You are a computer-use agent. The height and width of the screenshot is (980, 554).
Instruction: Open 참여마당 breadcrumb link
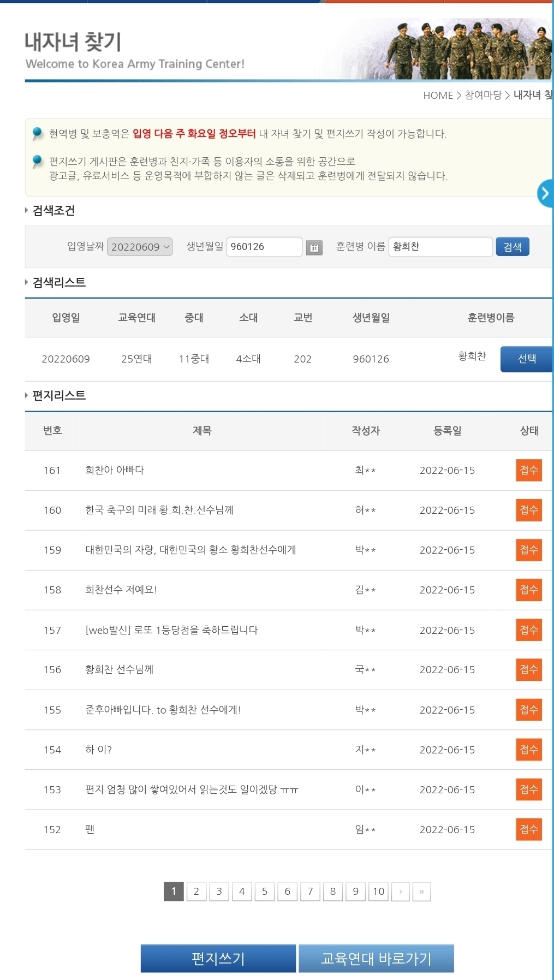(x=483, y=95)
